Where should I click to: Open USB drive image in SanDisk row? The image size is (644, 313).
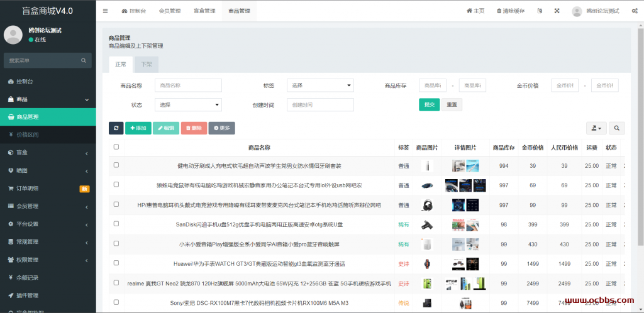[427, 225]
